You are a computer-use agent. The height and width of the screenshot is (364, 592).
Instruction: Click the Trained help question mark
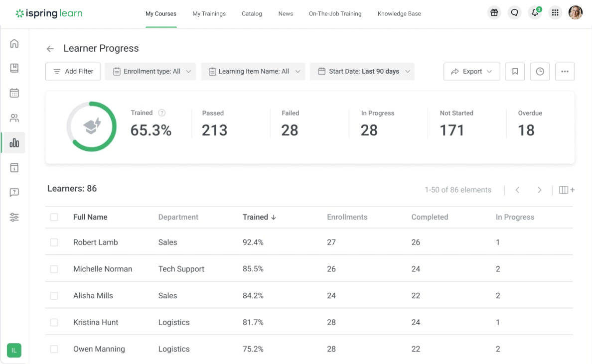pyautogui.click(x=161, y=113)
